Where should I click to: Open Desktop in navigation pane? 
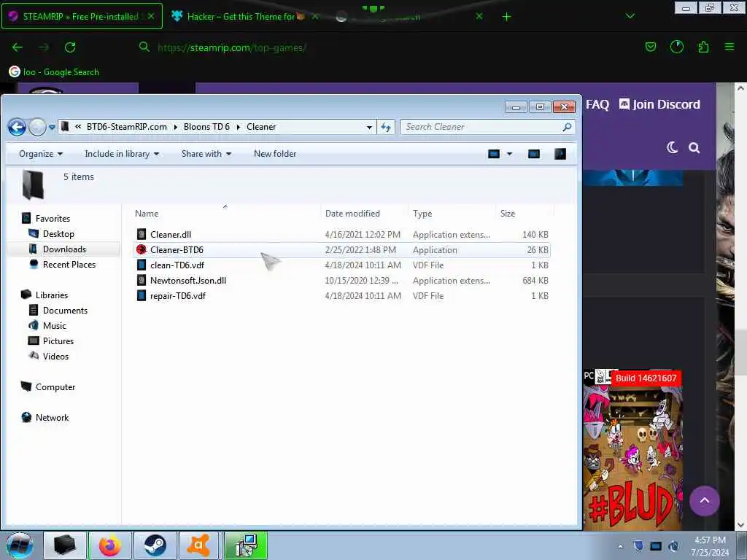coord(58,234)
